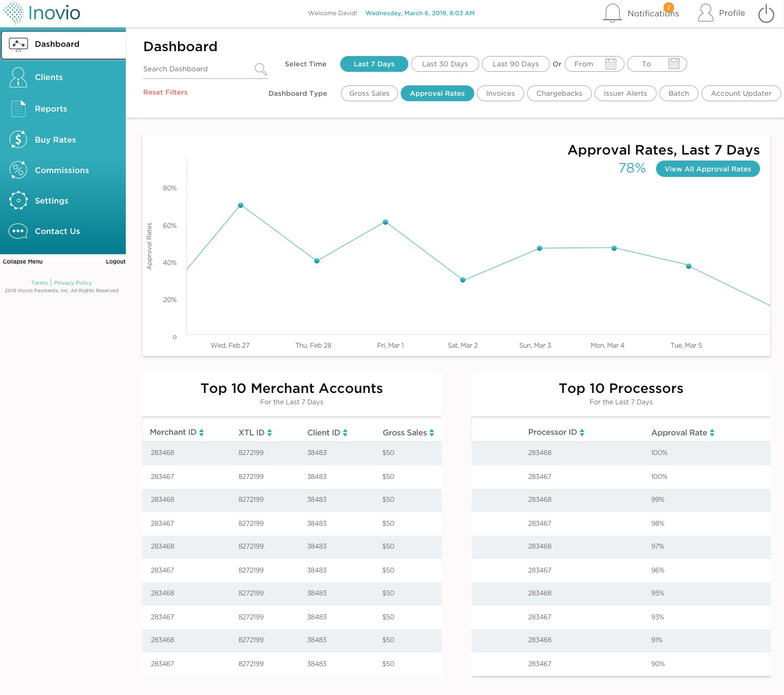Switch dashboard type to Gross Sales
The image size is (784, 695).
[369, 94]
